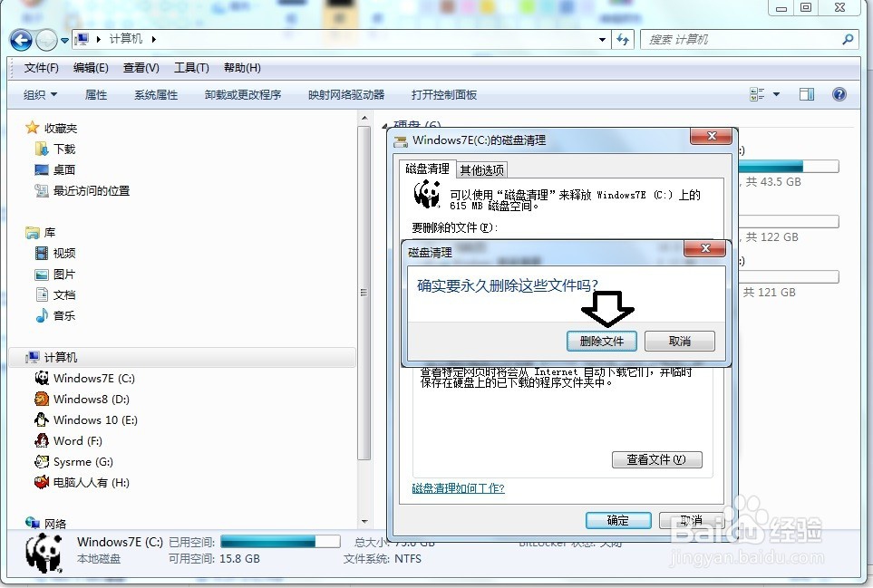The image size is (873, 588).
Task: Click 取消 in the Windows7E disk cleanup window
Action: (691, 521)
